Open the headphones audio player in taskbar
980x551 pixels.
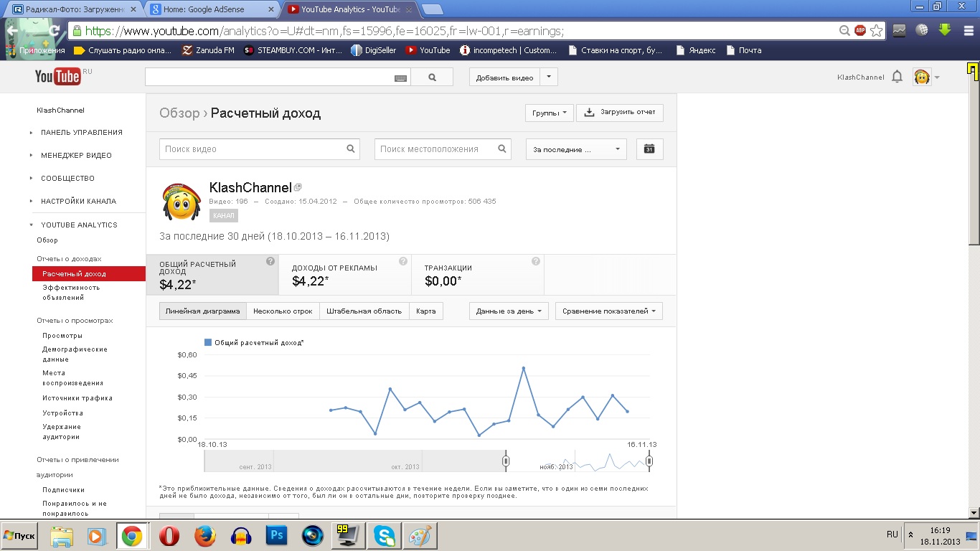click(241, 536)
